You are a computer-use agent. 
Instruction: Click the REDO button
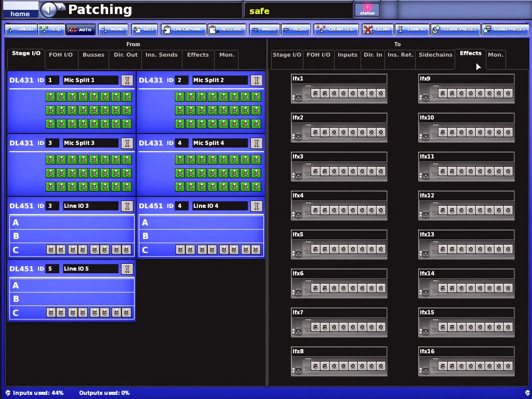(x=296, y=30)
